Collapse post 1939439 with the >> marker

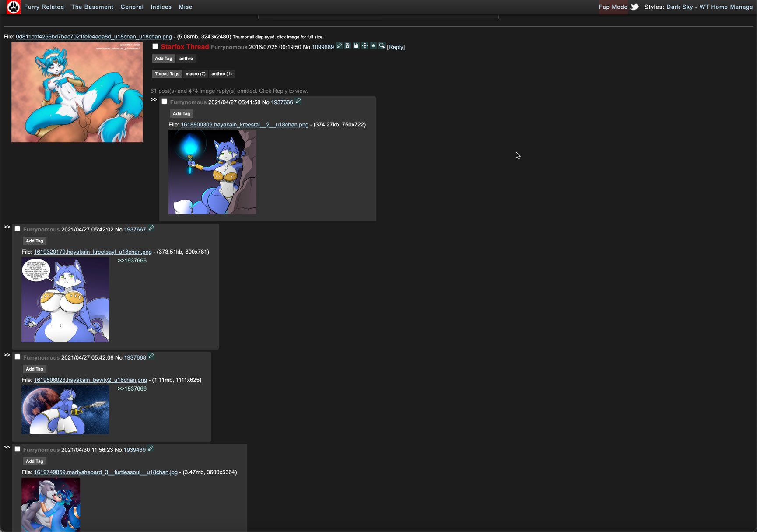[7, 448]
